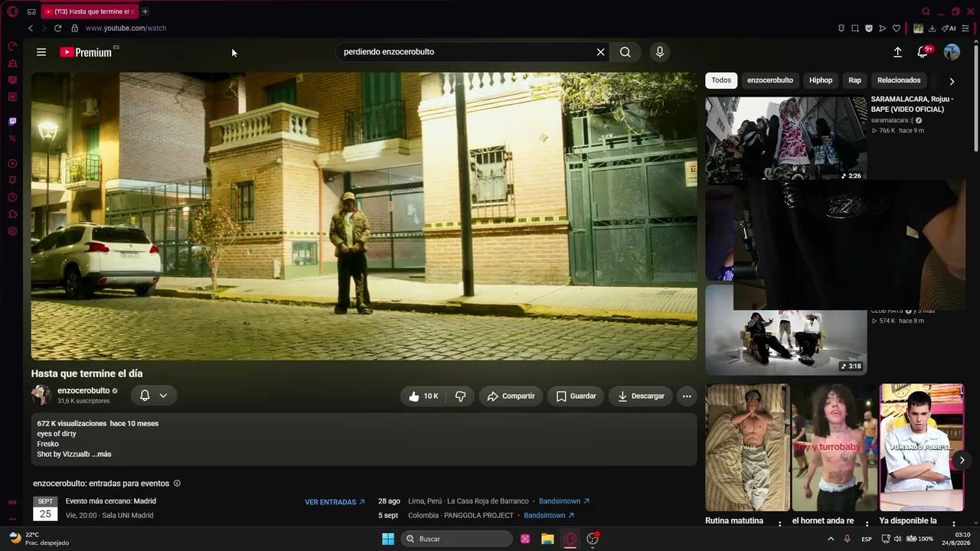
Task: Click the VER ENTRADAS link
Action: coord(335,502)
